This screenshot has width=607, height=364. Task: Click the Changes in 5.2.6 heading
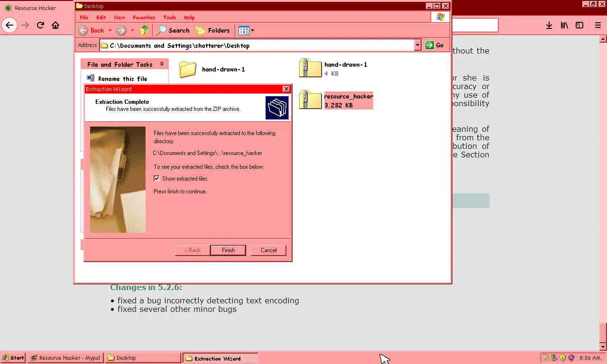146,287
